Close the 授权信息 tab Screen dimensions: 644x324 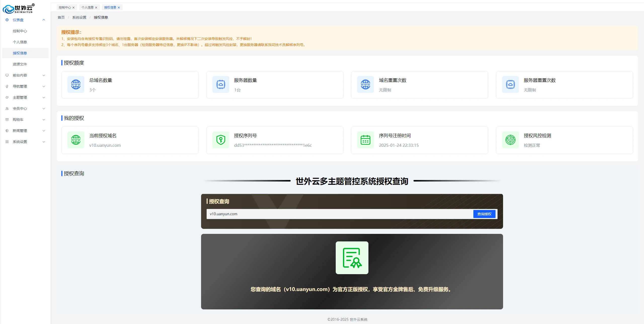click(119, 8)
